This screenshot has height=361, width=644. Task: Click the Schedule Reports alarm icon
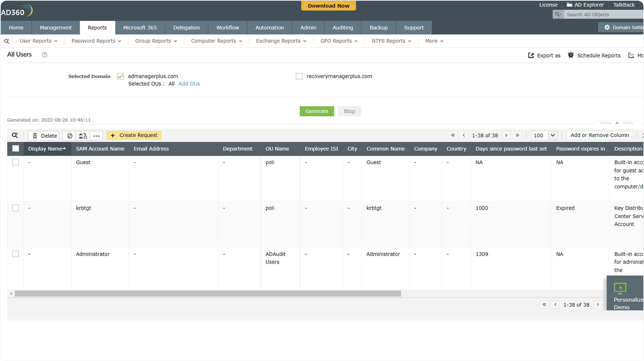click(571, 55)
